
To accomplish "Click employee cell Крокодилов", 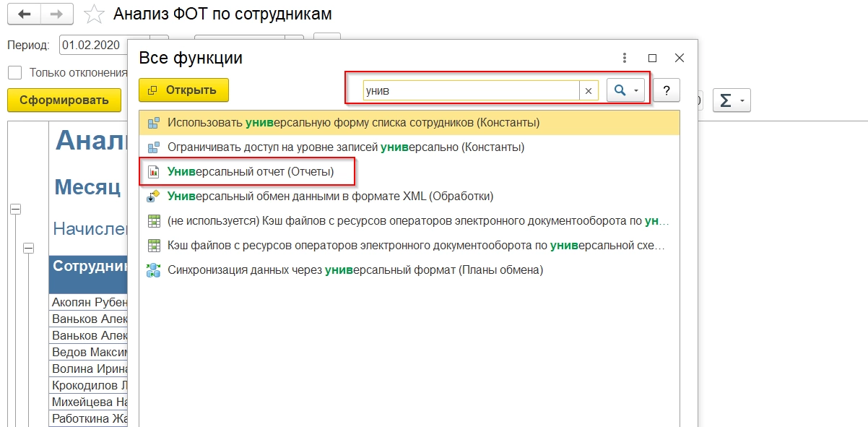I will 89,385.
